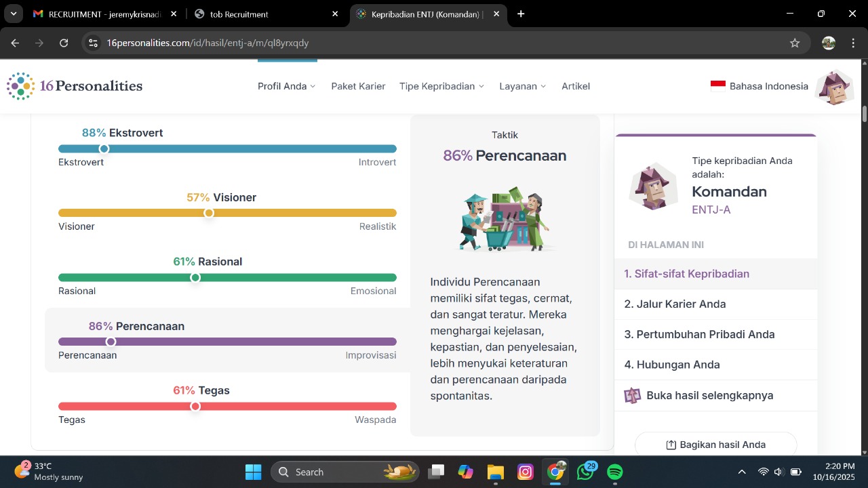Expand the Tipe Kepribadian menu

pyautogui.click(x=441, y=86)
